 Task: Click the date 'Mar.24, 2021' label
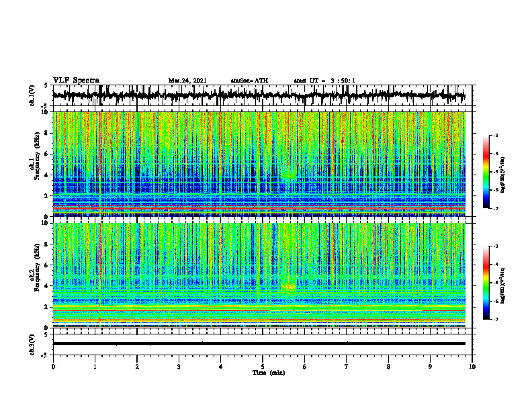pyautogui.click(x=187, y=81)
